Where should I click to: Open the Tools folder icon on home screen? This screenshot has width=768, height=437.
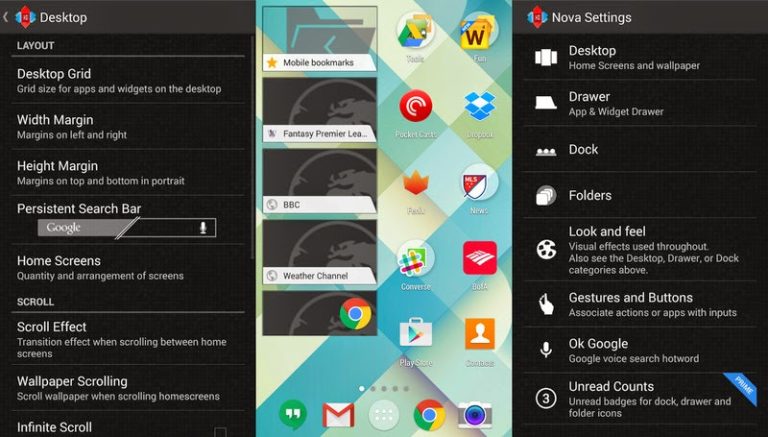(x=415, y=31)
